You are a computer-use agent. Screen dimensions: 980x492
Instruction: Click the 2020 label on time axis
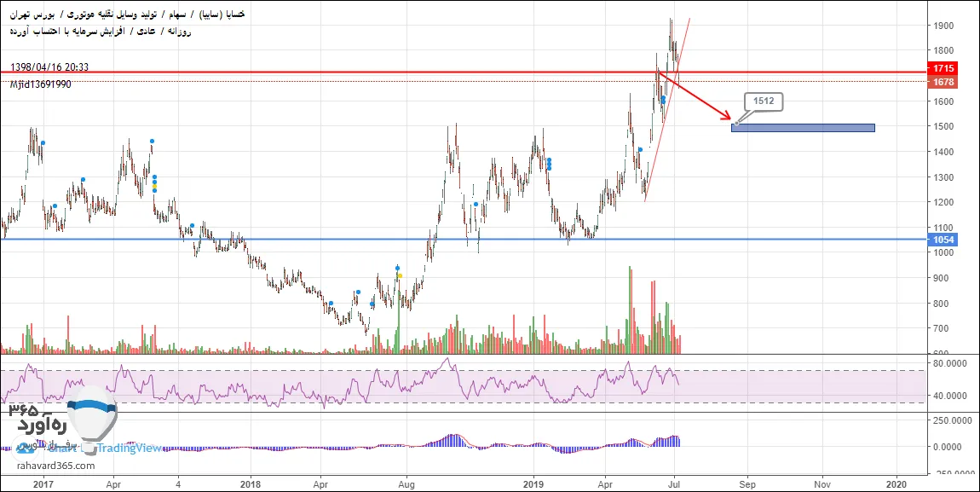pyautogui.click(x=896, y=483)
